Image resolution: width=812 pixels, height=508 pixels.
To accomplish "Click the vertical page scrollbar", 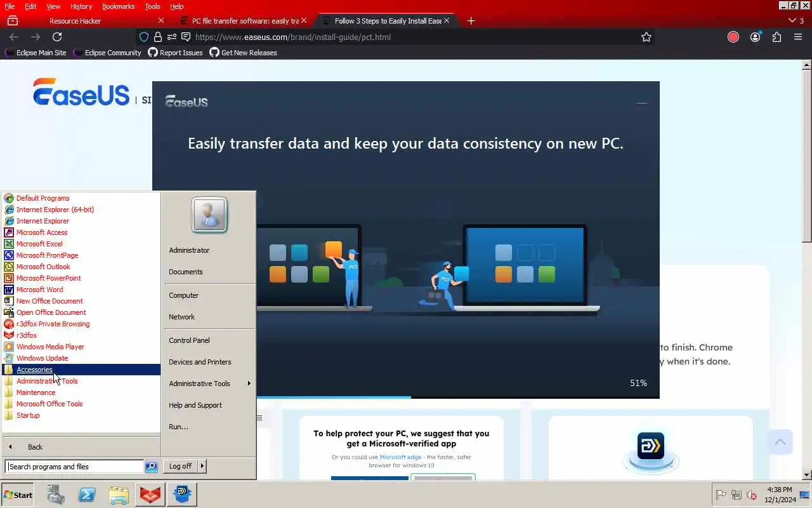I will tap(807, 155).
